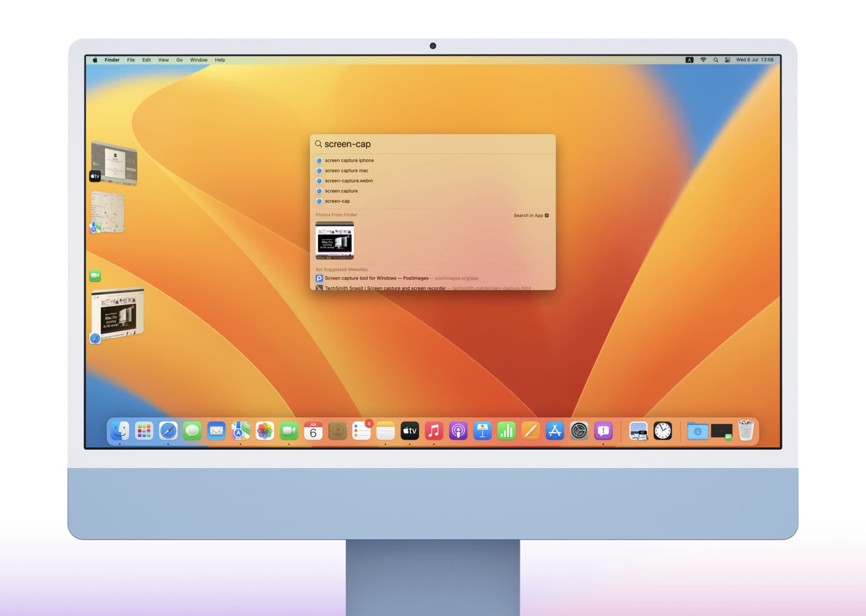Launch Keynote from the dock

coord(482,431)
